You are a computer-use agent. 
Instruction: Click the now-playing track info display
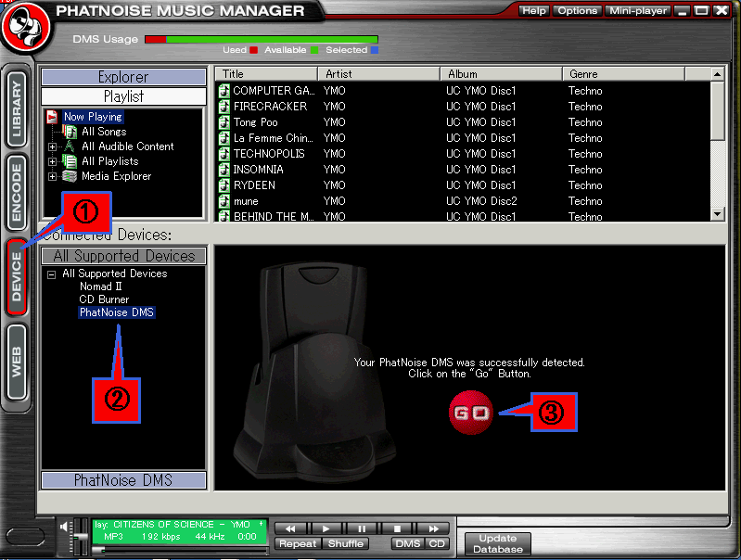tap(179, 531)
